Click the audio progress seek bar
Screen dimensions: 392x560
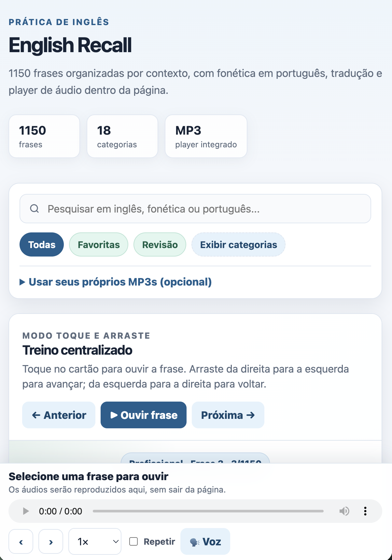(x=208, y=511)
